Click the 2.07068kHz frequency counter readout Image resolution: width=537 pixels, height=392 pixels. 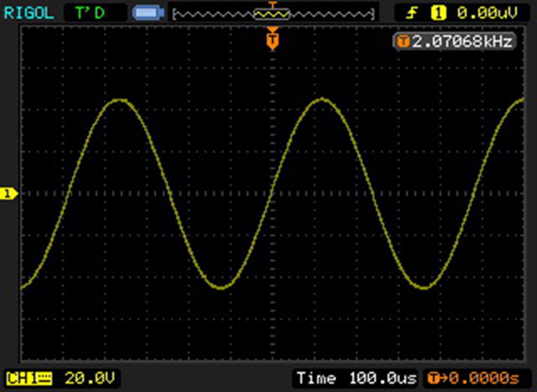pyautogui.click(x=460, y=42)
